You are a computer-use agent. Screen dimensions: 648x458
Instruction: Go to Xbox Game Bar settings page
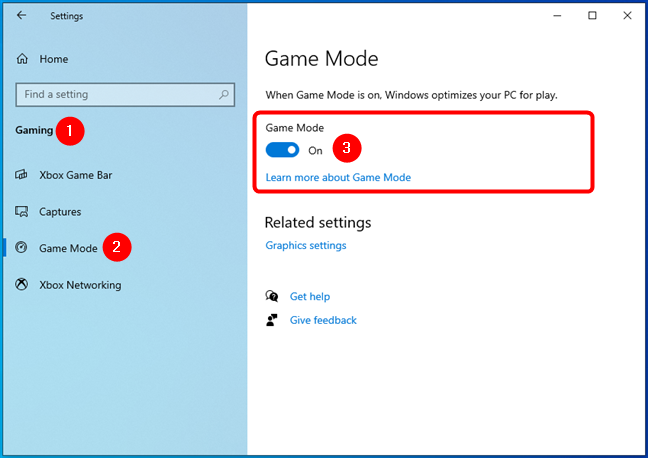click(x=76, y=175)
